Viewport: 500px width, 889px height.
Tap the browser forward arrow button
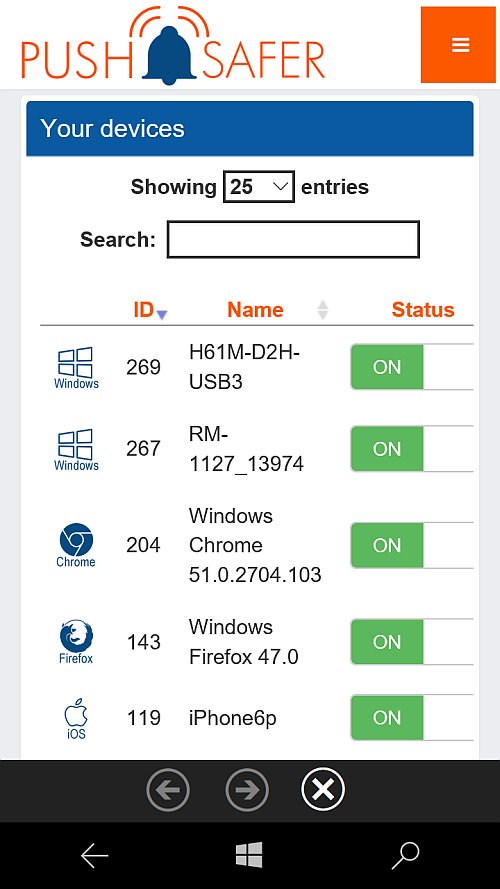click(x=247, y=790)
